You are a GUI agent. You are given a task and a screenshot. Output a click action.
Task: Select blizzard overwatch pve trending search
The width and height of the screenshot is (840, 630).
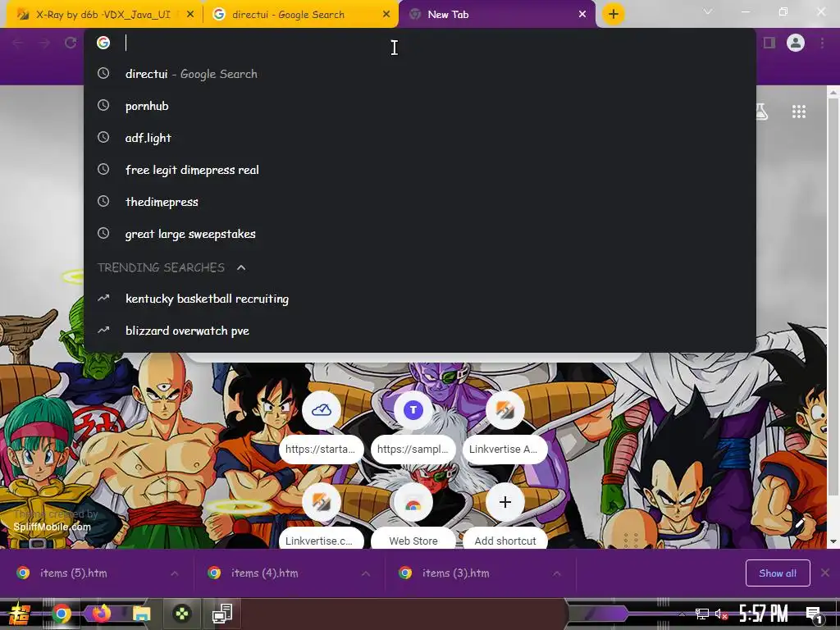(420, 331)
